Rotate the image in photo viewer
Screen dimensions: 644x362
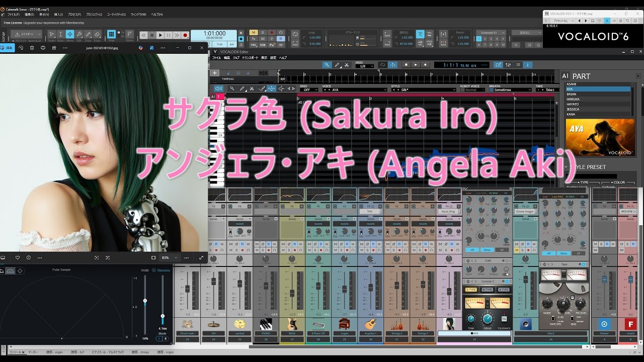point(21,48)
